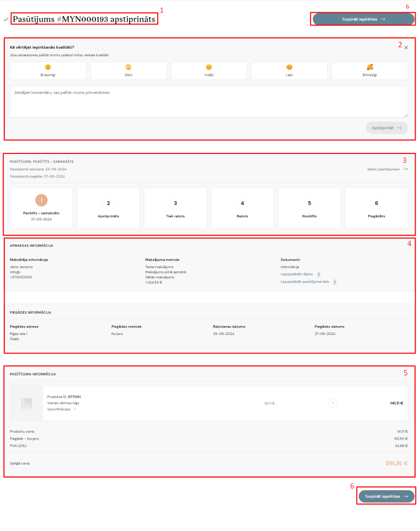Viewport: 420px width, 531px height.
Task: Click the final price 201,61 €
Action: tap(396, 463)
